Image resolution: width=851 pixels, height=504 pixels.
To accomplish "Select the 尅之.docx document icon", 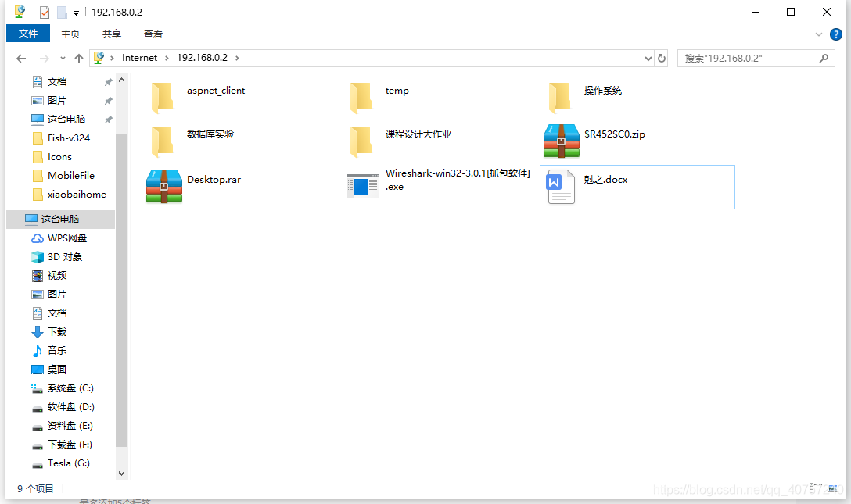I will 561,187.
